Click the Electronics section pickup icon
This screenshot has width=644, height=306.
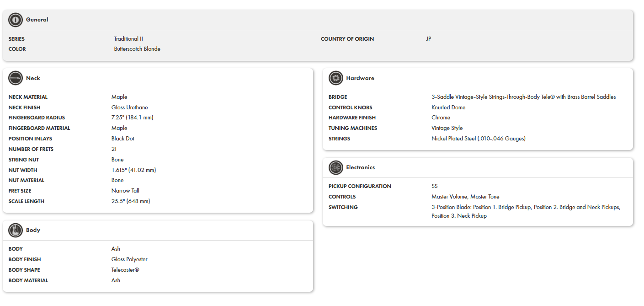pyautogui.click(x=335, y=168)
